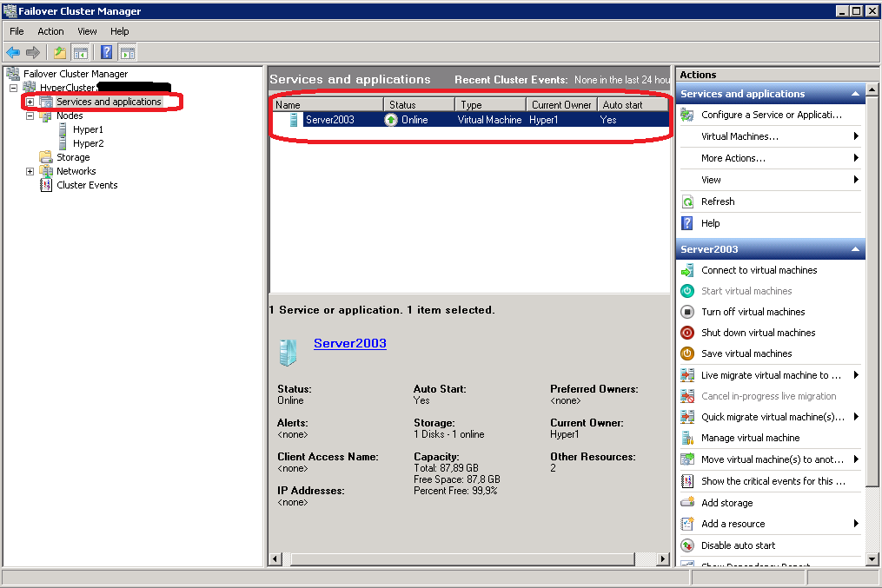Click the Add storage icon
This screenshot has height=588, width=882.
(x=687, y=503)
